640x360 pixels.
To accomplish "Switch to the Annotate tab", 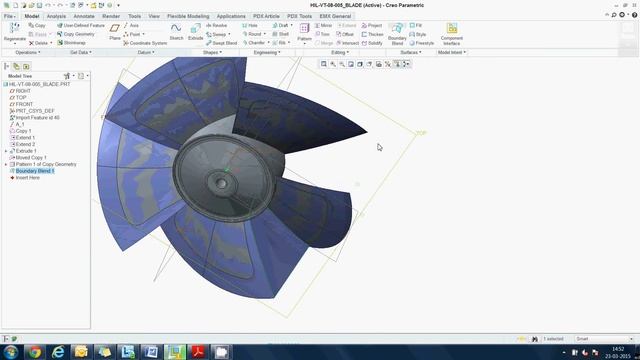I will pos(84,16).
